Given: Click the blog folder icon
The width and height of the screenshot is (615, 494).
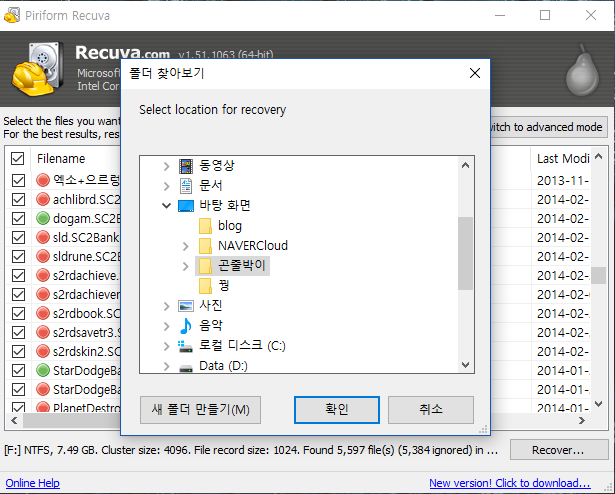Looking at the screenshot, I should 205,226.
